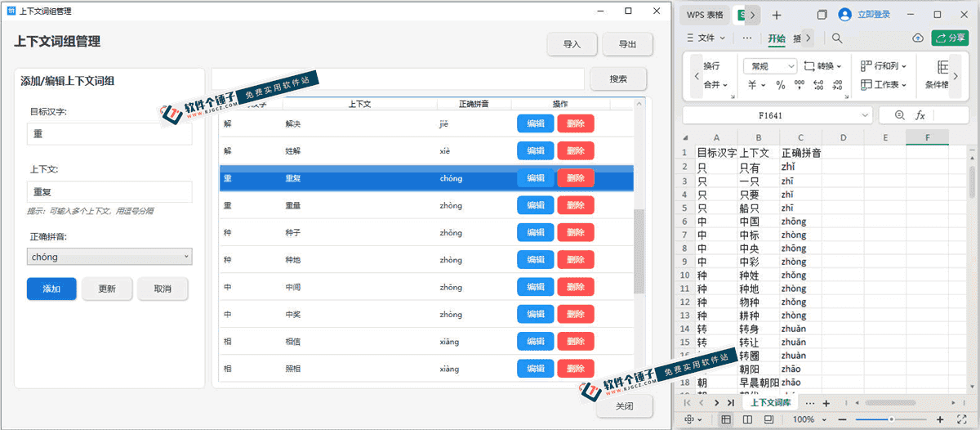The width and height of the screenshot is (980, 430).
Task: Click the WPS zoom slider handle
Action: (x=890, y=419)
